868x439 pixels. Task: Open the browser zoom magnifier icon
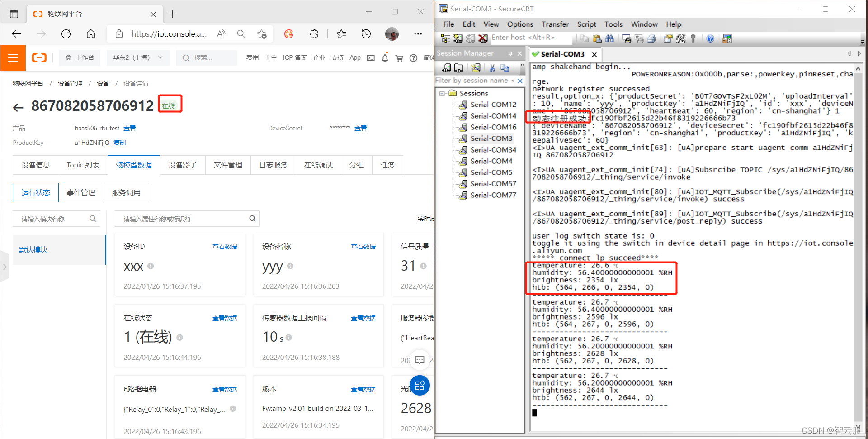click(241, 33)
